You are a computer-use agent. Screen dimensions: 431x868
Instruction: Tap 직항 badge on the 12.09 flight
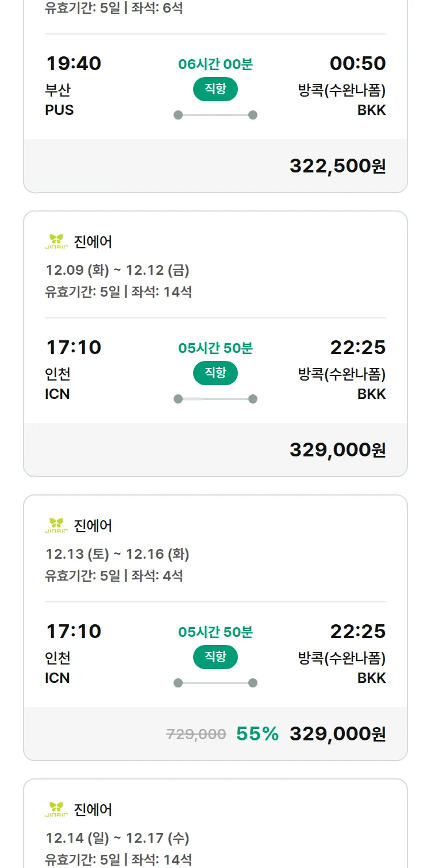pyautogui.click(x=215, y=373)
